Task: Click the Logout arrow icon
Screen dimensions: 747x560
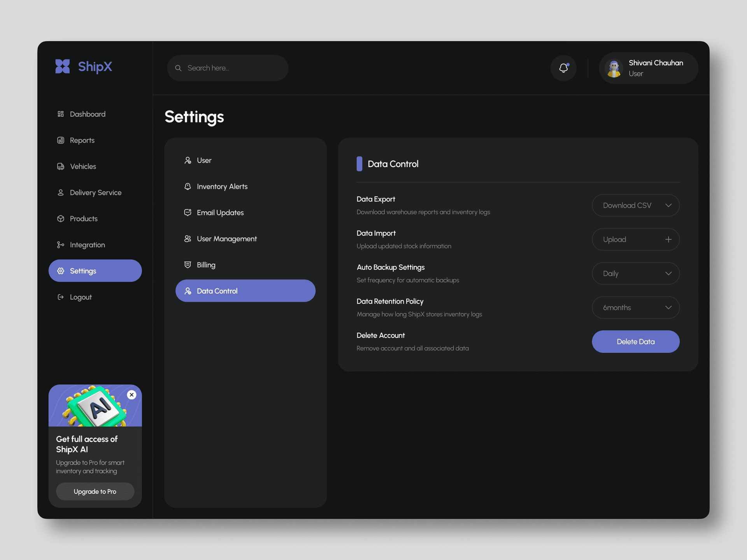Action: (61, 297)
